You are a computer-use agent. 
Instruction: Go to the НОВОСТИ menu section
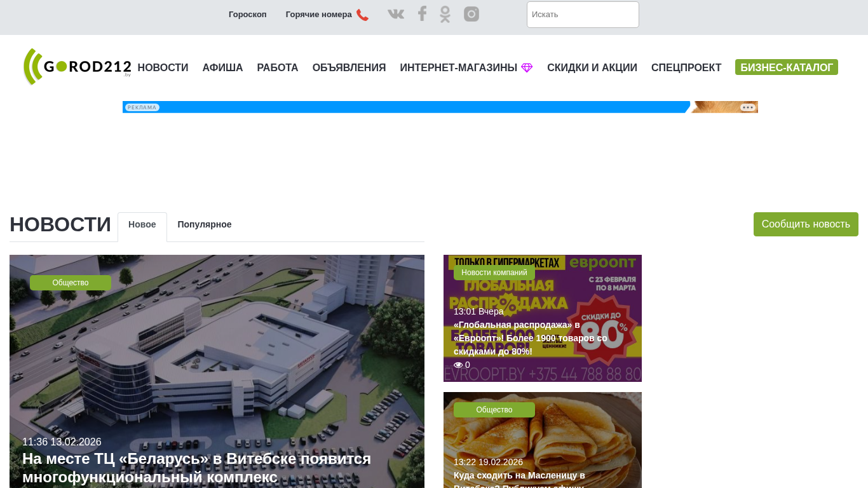click(163, 68)
